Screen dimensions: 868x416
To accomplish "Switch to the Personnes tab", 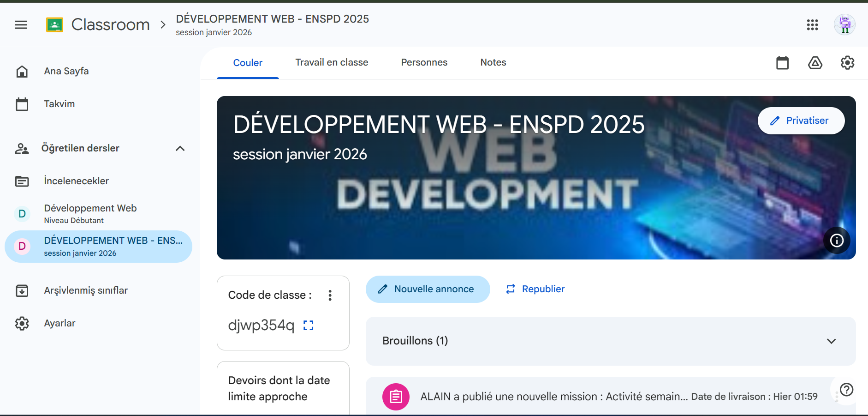I will click(424, 62).
